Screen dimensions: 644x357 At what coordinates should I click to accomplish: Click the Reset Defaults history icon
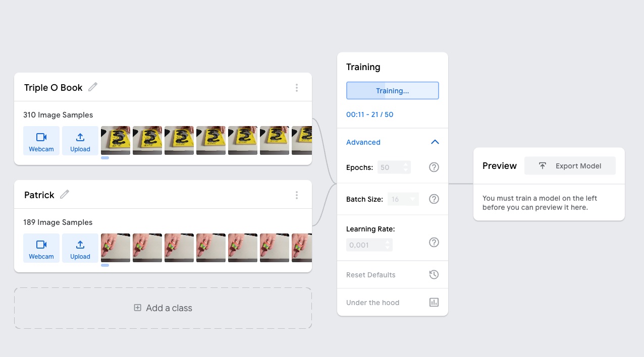(434, 275)
